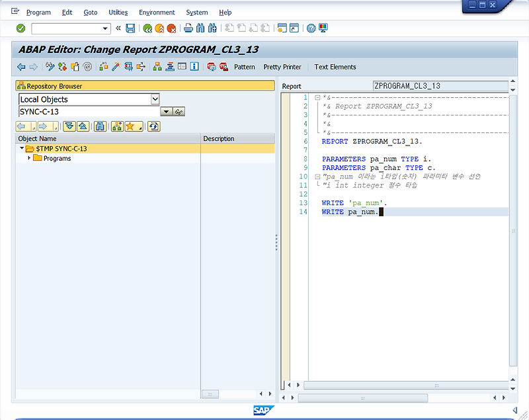Expand the Programs folder in the tree
The height and width of the screenshot is (420, 529).
tap(29, 158)
